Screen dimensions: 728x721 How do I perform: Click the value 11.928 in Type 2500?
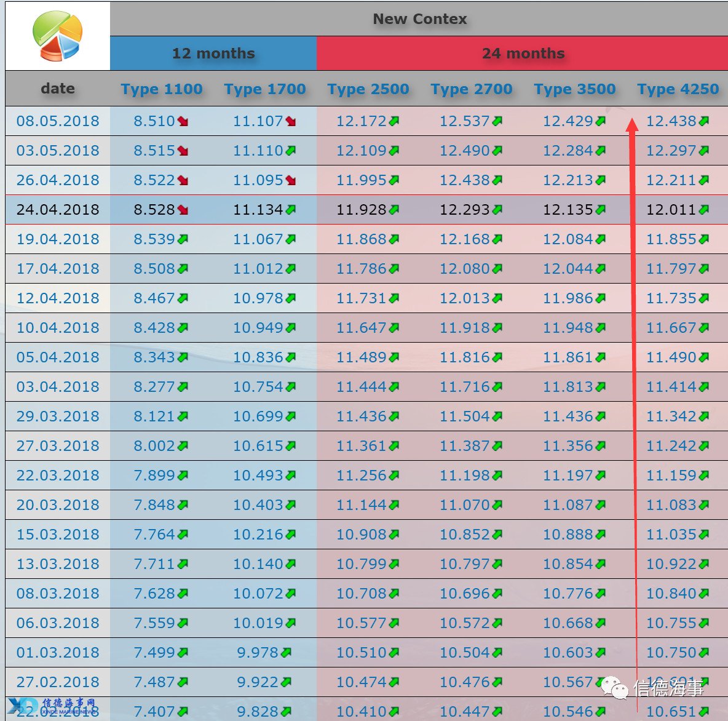(361, 210)
